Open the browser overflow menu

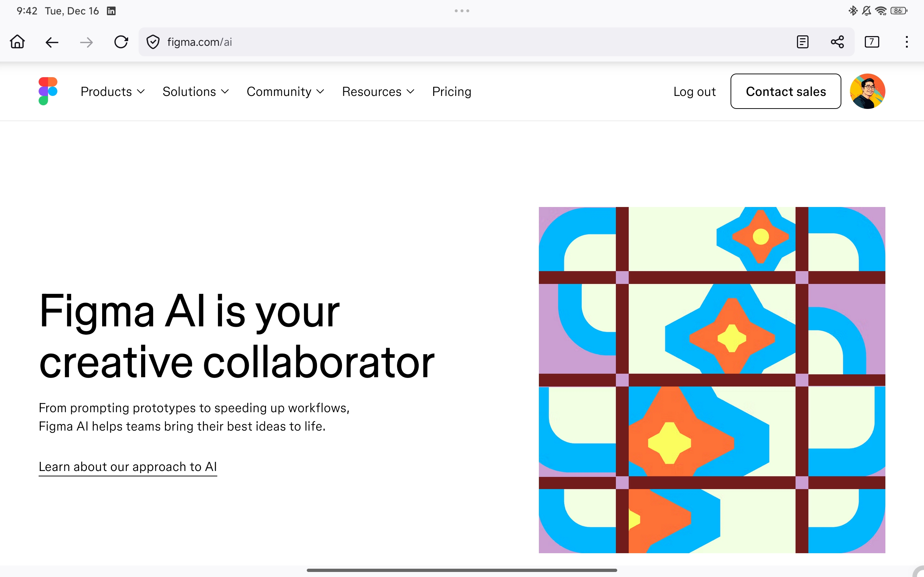point(906,42)
